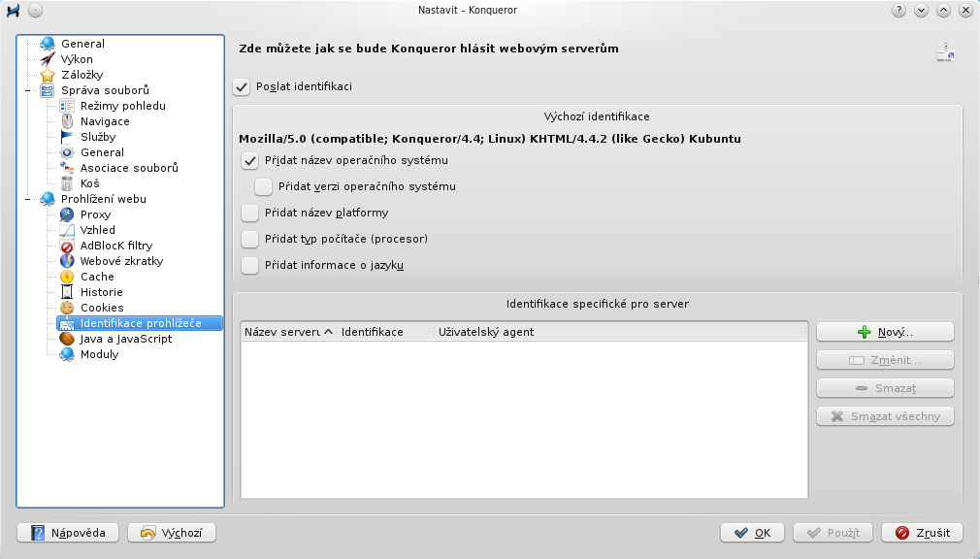The width and height of the screenshot is (980, 559).
Task: Select Výkon in the settings tree
Action: coord(77,59)
